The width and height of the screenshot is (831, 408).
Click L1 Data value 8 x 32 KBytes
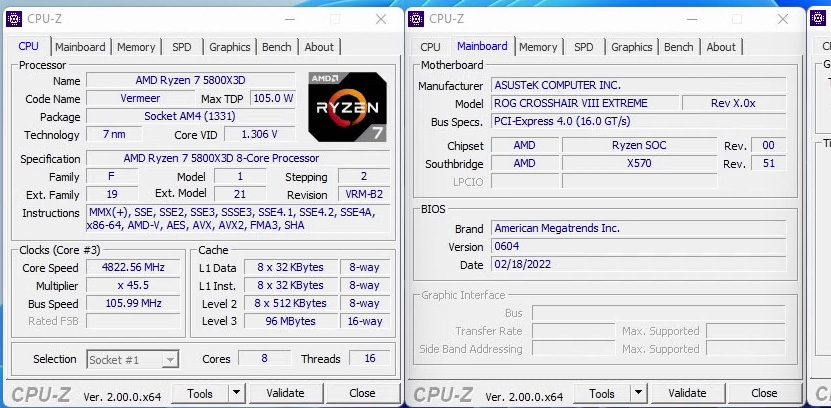(x=290, y=267)
